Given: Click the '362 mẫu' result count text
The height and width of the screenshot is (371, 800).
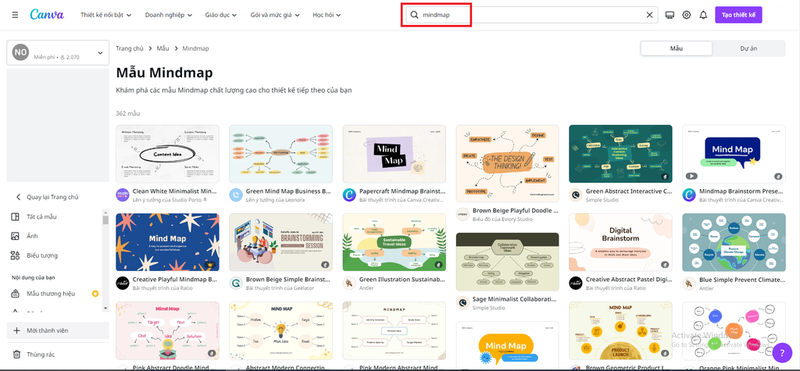Looking at the screenshot, I should point(128,113).
